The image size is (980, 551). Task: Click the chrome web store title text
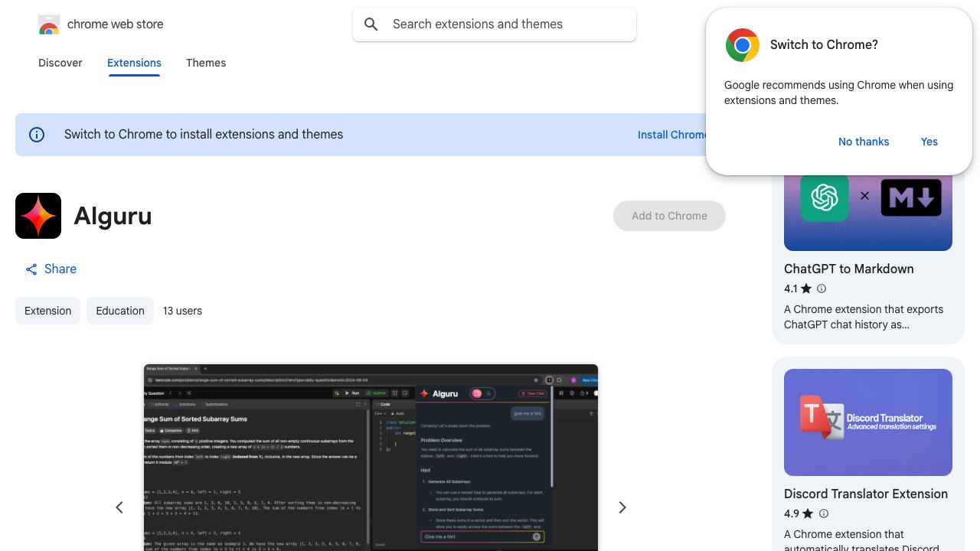click(116, 24)
